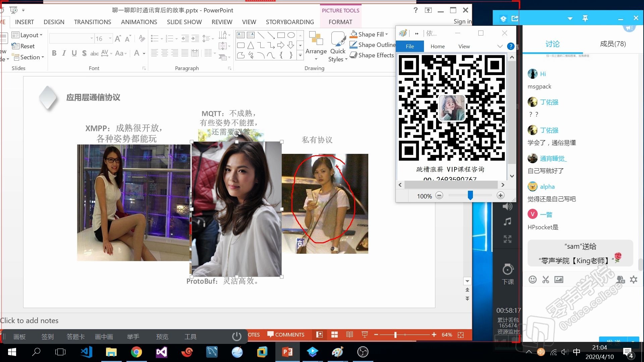Switch to Normal view in status bar
Screen dimensions: 644x362
coord(319,335)
